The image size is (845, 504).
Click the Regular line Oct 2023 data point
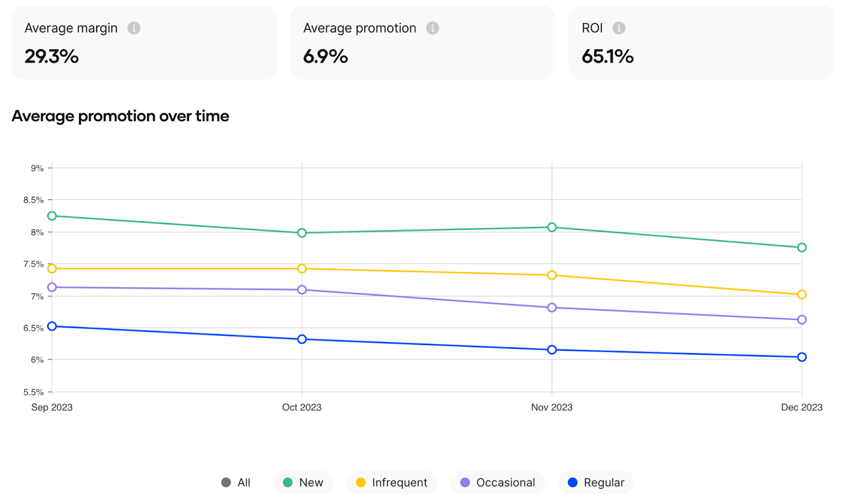point(302,339)
